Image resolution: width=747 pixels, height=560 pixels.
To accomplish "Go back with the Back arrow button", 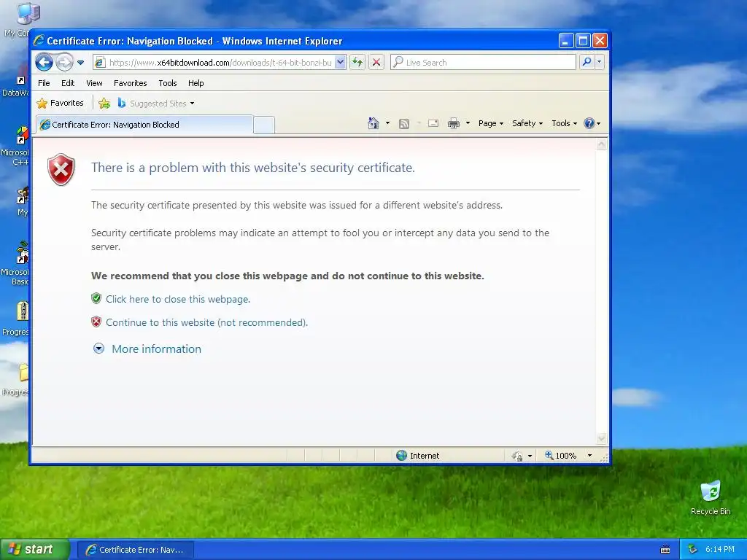I will (x=44, y=63).
